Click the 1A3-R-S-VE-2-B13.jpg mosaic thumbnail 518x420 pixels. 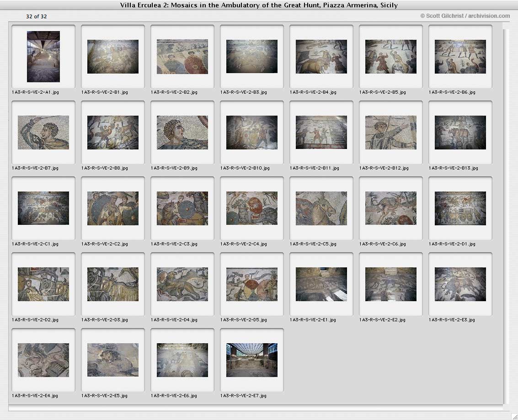point(460,133)
